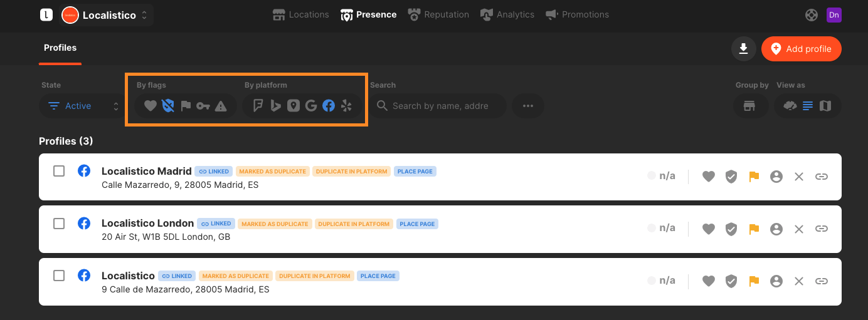Navigate to Promotions
The image size is (868, 320).
tap(578, 14)
